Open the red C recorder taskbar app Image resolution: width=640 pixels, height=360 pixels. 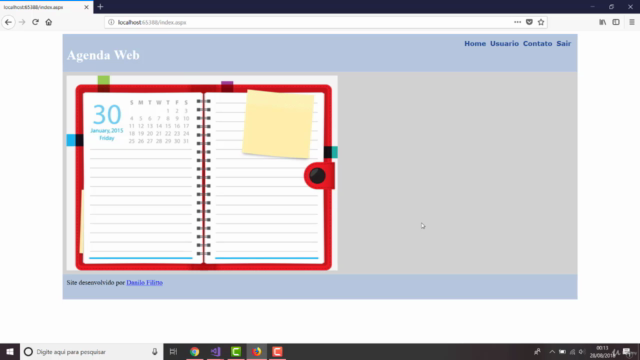click(277, 351)
